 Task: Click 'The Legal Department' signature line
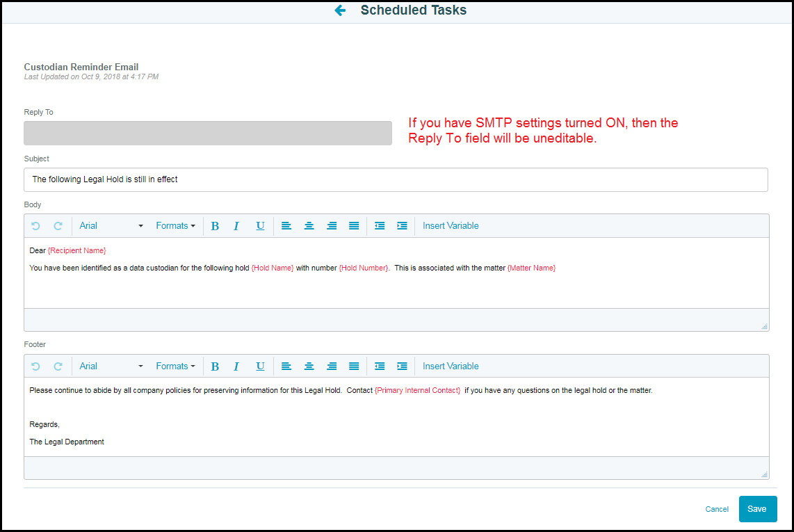pyautogui.click(x=67, y=442)
